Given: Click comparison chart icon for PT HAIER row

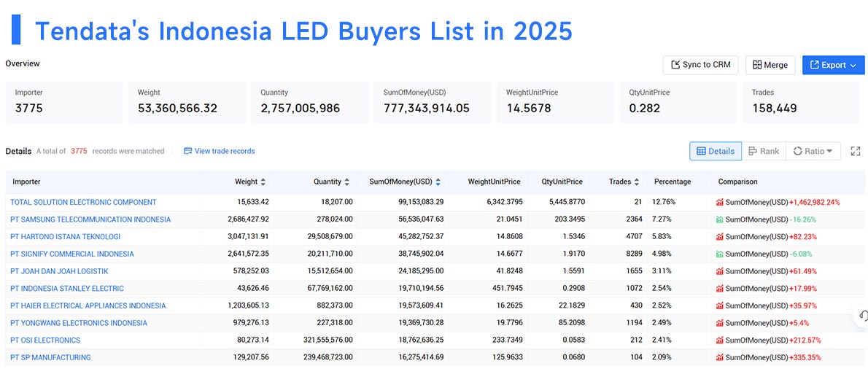Looking at the screenshot, I should (x=720, y=305).
